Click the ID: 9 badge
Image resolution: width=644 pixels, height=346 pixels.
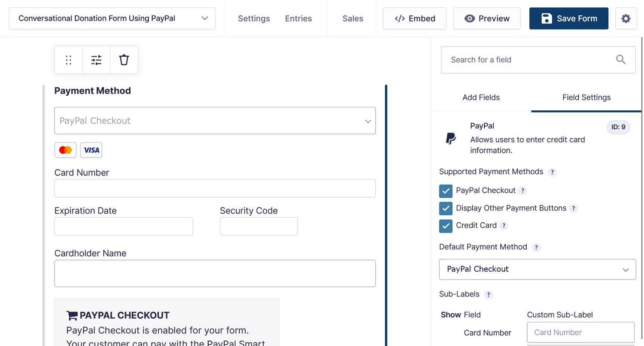[618, 127]
